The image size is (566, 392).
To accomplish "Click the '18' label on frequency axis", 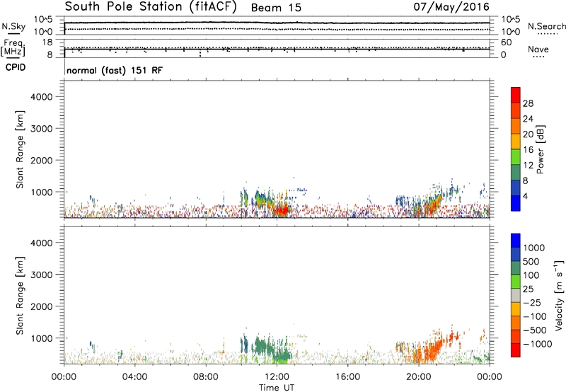I will [x=47, y=42].
